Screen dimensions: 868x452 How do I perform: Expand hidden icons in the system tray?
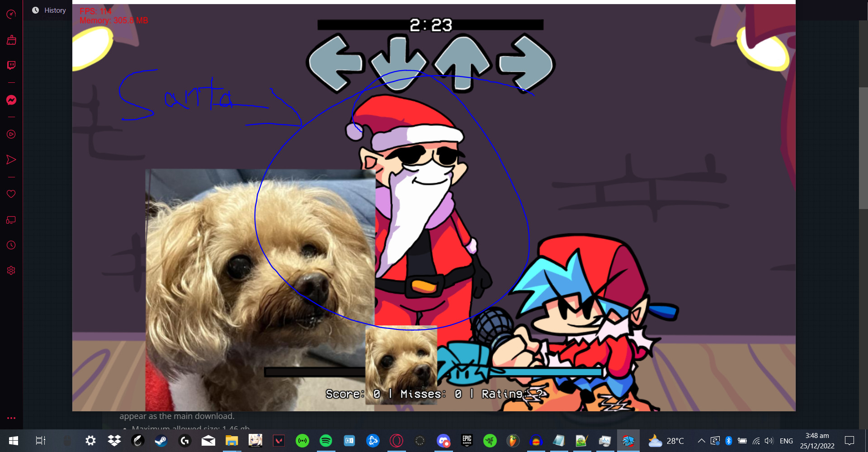pos(702,441)
